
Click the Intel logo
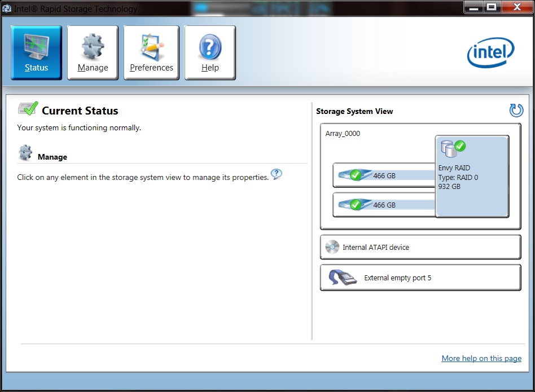click(x=490, y=52)
